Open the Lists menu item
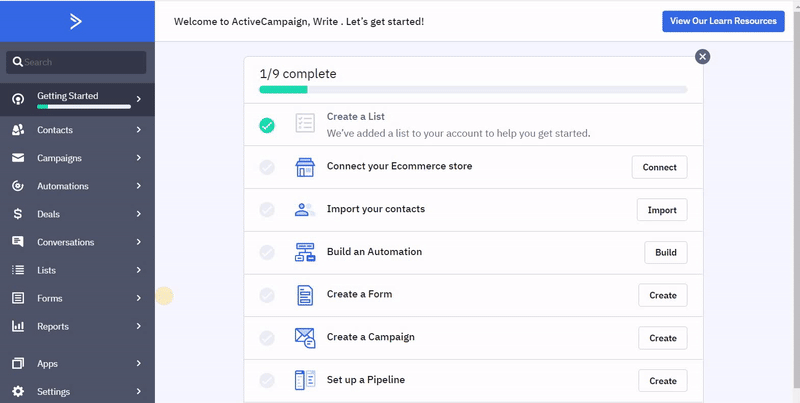800x403 pixels. tap(47, 270)
